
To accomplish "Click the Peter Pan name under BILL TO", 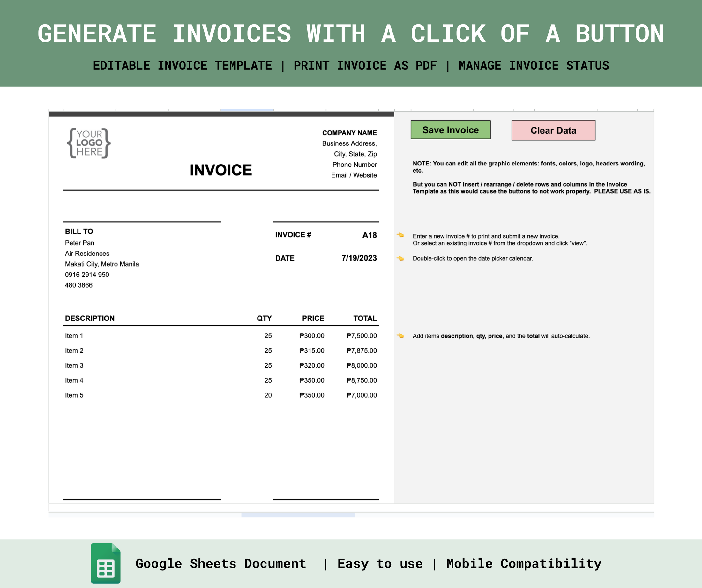I will coord(79,243).
